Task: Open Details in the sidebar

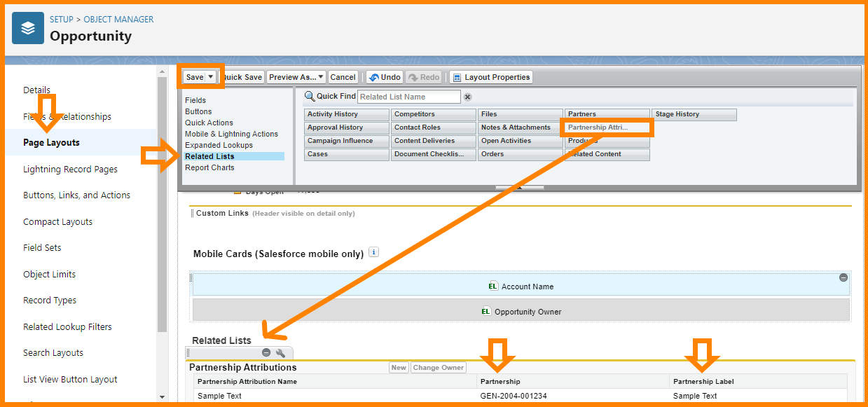Action: [36, 90]
